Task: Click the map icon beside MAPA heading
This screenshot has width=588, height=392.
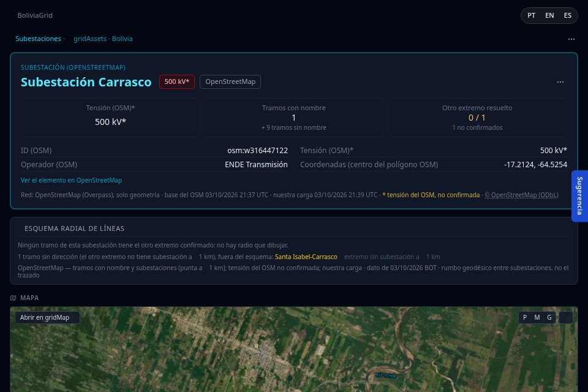Action: (x=13, y=298)
